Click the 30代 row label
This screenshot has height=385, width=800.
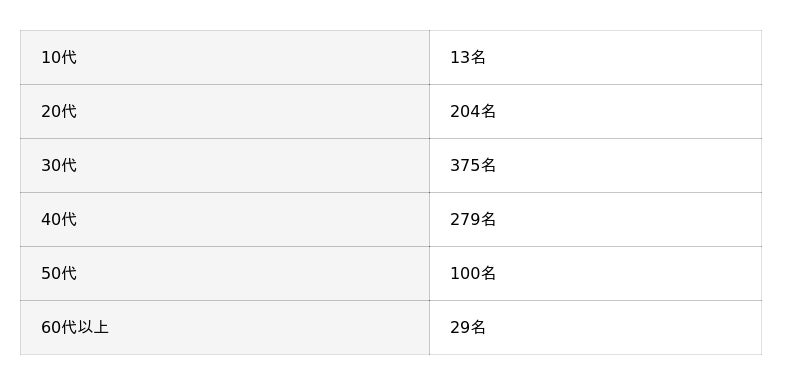pos(225,166)
